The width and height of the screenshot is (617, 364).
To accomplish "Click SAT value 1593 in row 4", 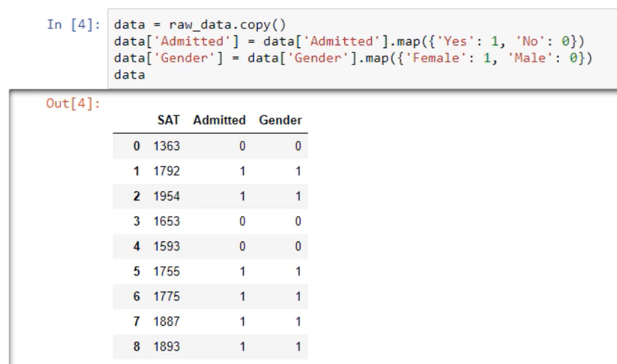I will (166, 246).
